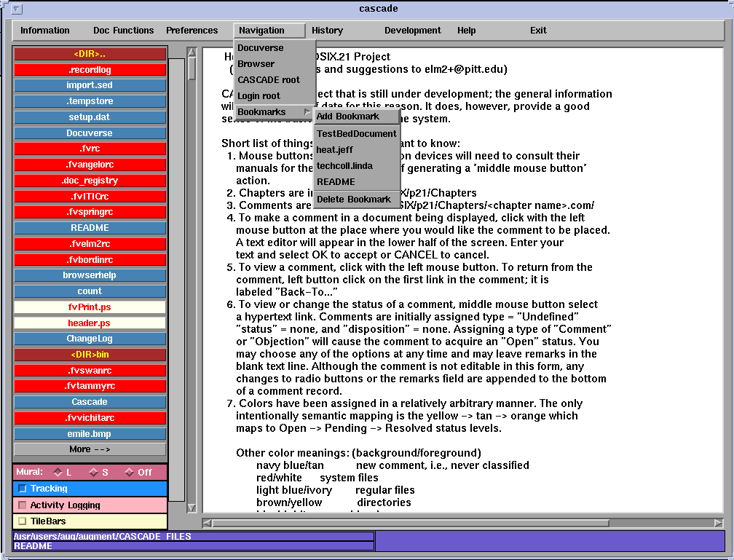The image size is (734, 560).
Task: Open the TestBedDocument bookmark
Action: tap(357, 133)
